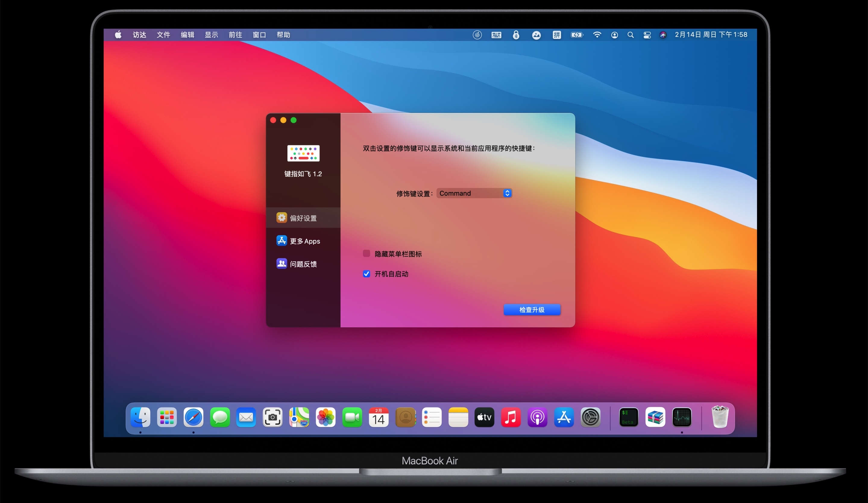Viewport: 868px width, 503px height.
Task: Open the 修饰键设置 Command dropdown
Action: (474, 193)
